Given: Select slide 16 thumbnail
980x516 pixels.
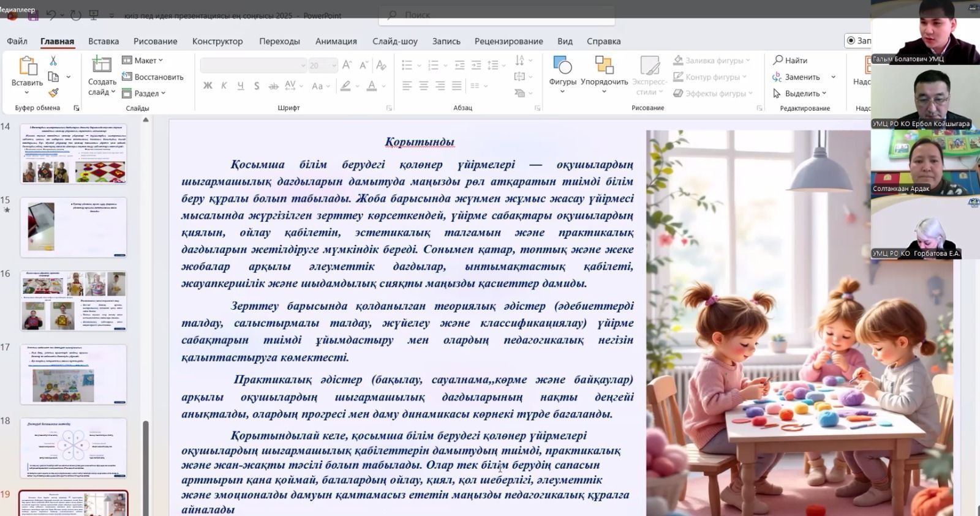Looking at the screenshot, I should coord(73,301).
